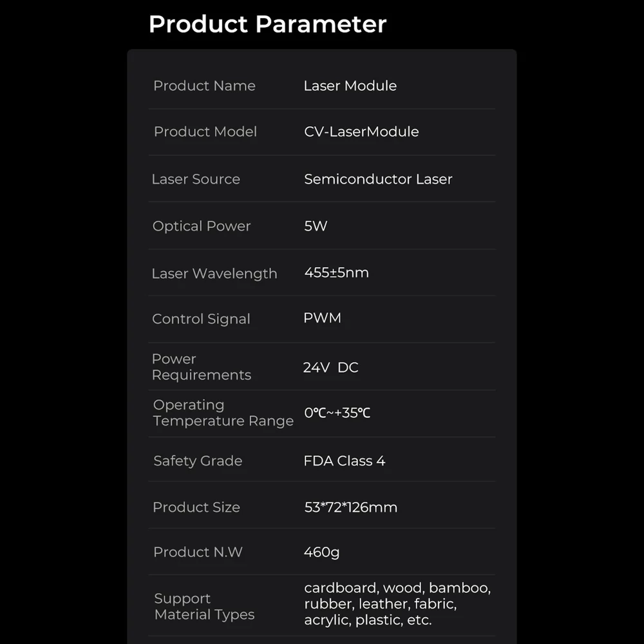Viewport: 644px width, 644px height.
Task: Click the Laser Module value
Action: click(x=350, y=86)
